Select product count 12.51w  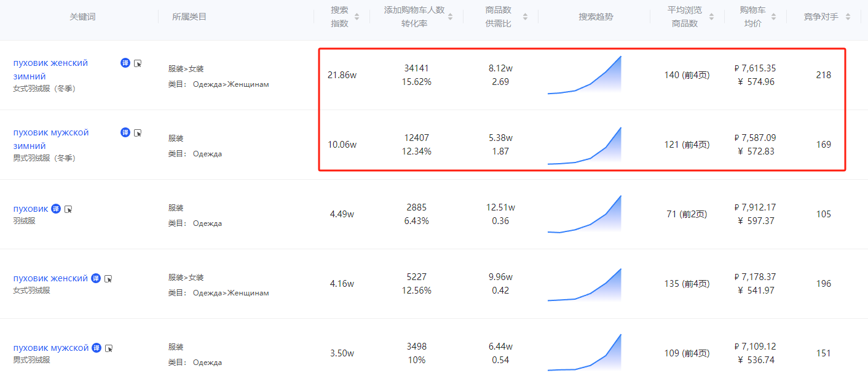tap(500, 207)
